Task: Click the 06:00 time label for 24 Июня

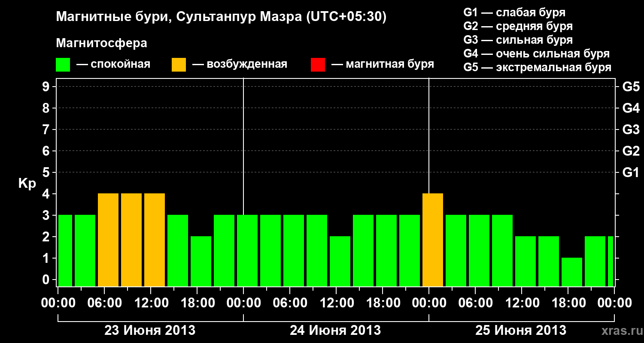Action: click(x=290, y=303)
